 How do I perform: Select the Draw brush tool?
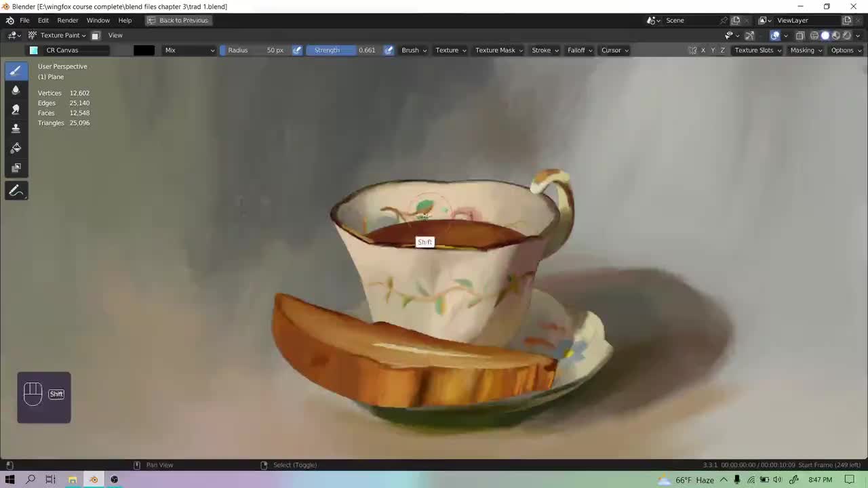16,70
